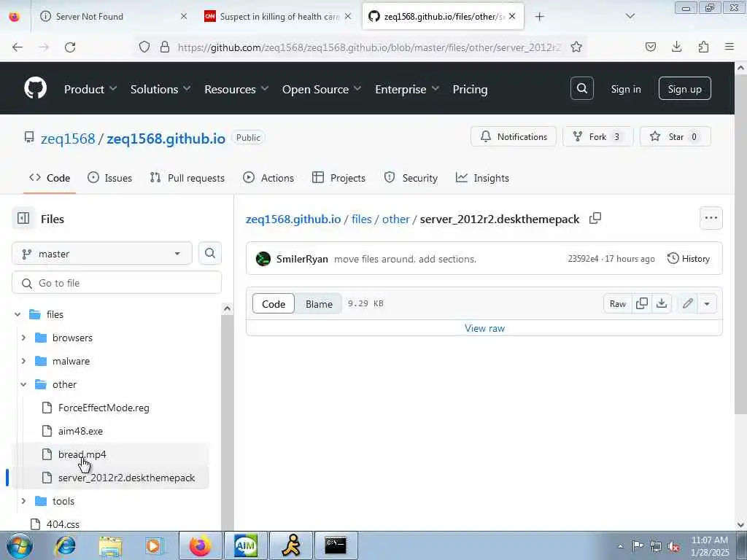Click the Sign in link
The height and width of the screenshot is (560, 747).
[625, 89]
